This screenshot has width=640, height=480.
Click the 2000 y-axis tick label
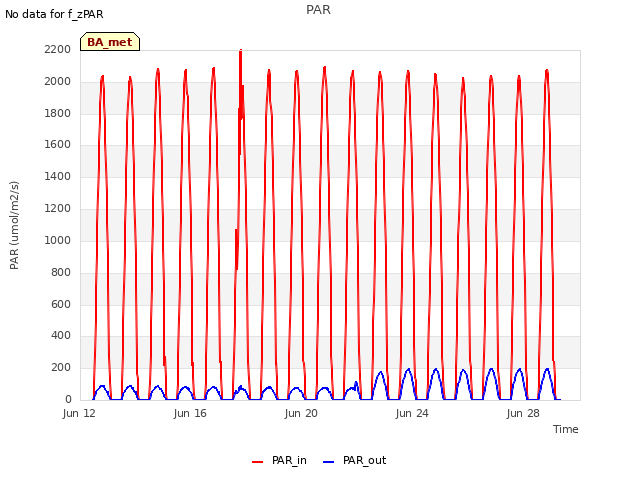58,81
